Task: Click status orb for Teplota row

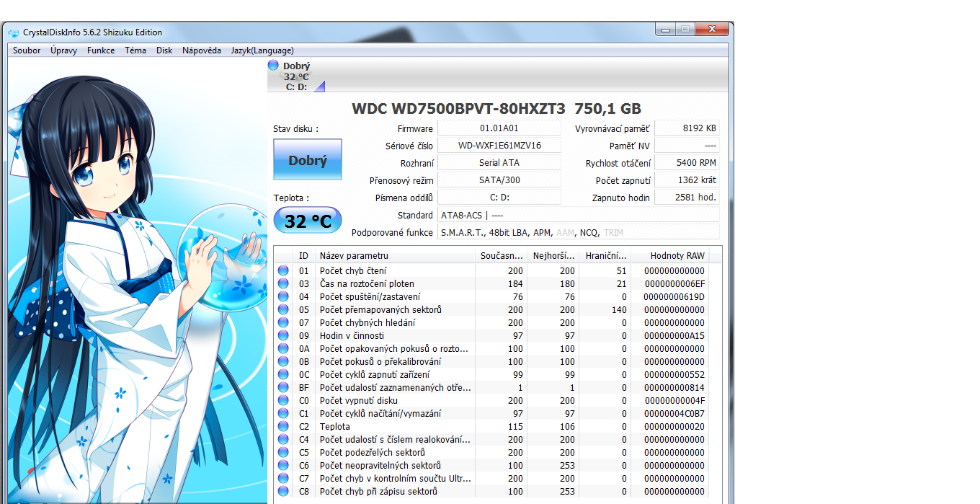Action: tap(283, 426)
